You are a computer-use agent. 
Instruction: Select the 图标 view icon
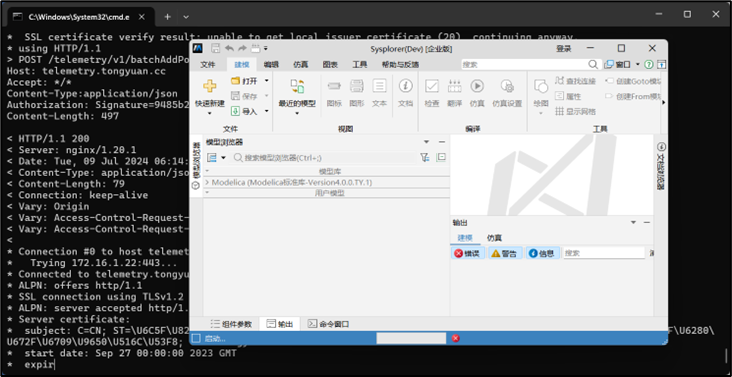[334, 86]
